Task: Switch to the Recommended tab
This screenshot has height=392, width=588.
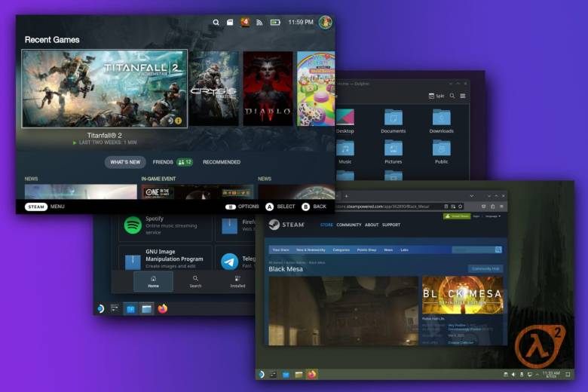Action: pos(222,162)
